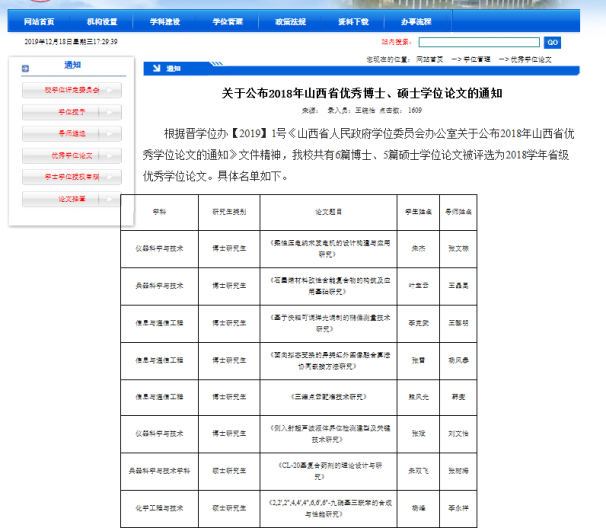Click 网站首页 breadcrumb link
The height and width of the screenshot is (528, 606).
coord(429,59)
